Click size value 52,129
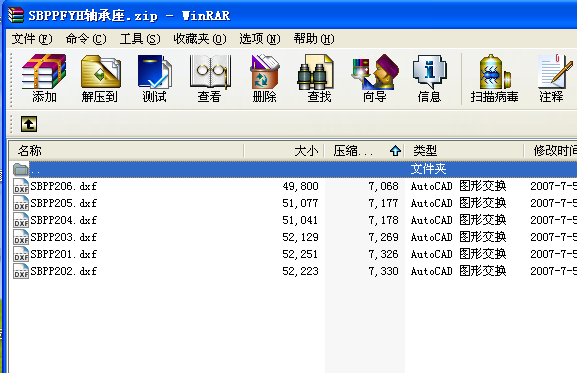This screenshot has width=577, height=373. coord(300,237)
